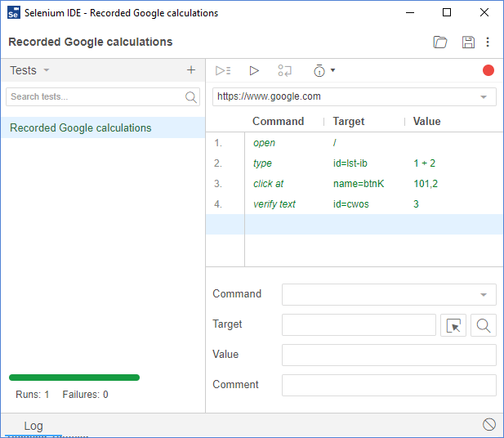Click the Value input field
Screen dimensions: 504x438
pyautogui.click(x=389, y=355)
